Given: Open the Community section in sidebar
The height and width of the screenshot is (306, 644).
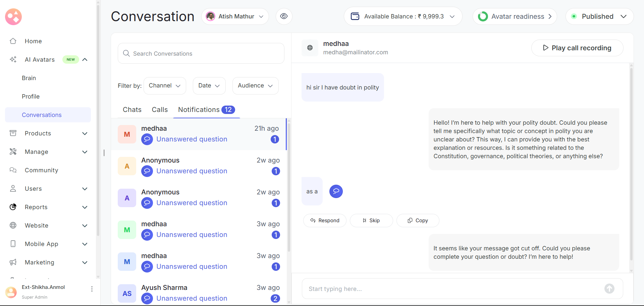Looking at the screenshot, I should click(x=41, y=170).
